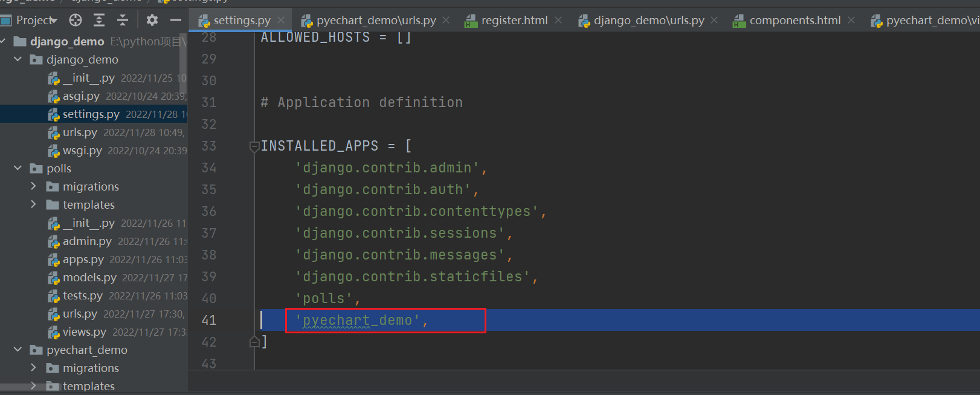980x395 pixels.
Task: Click the python file icon of models.py
Action: click(x=54, y=278)
